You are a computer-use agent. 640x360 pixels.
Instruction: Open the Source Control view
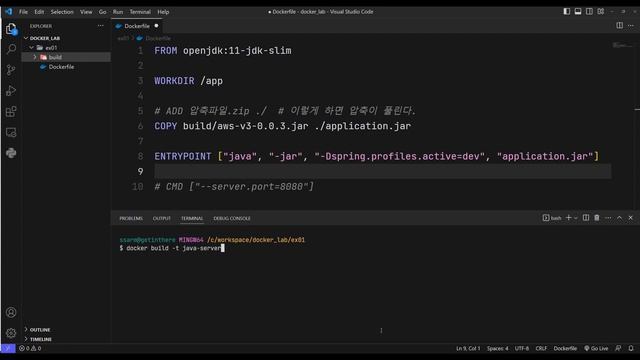point(11,70)
